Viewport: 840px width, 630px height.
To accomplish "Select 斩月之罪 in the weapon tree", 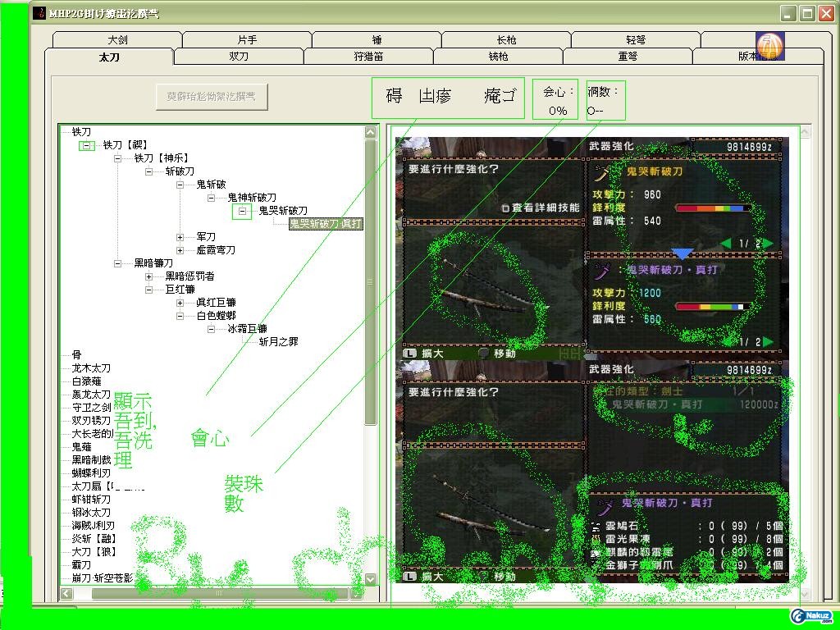I will 279,342.
